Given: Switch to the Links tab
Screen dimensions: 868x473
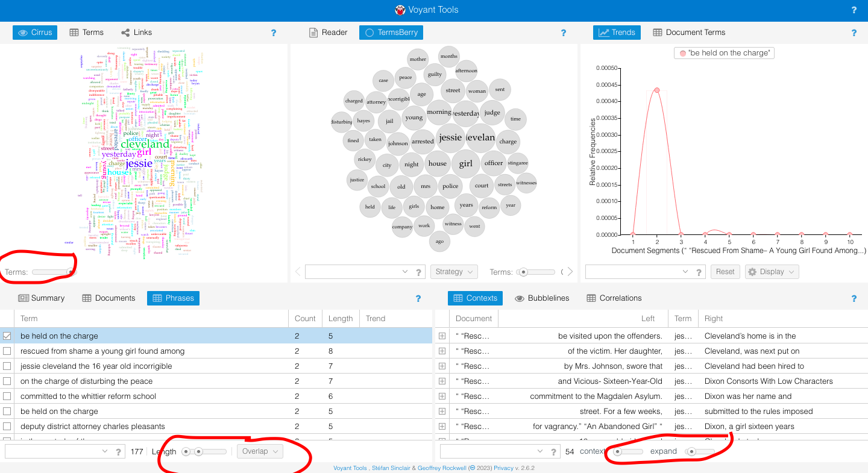Looking at the screenshot, I should point(136,33).
